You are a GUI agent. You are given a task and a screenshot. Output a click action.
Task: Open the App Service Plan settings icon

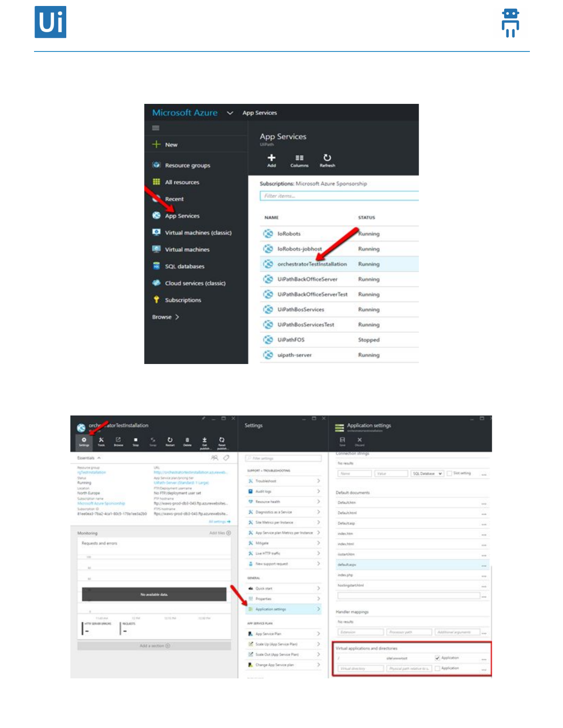tap(251, 634)
